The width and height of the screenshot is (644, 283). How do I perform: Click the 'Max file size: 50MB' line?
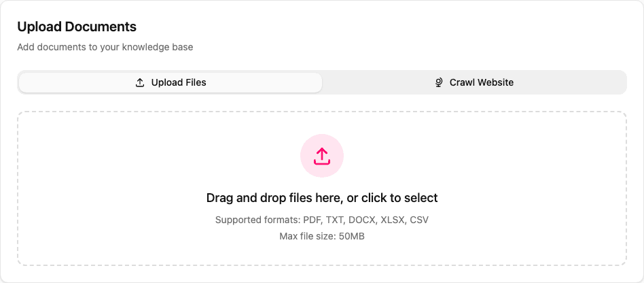pos(322,236)
